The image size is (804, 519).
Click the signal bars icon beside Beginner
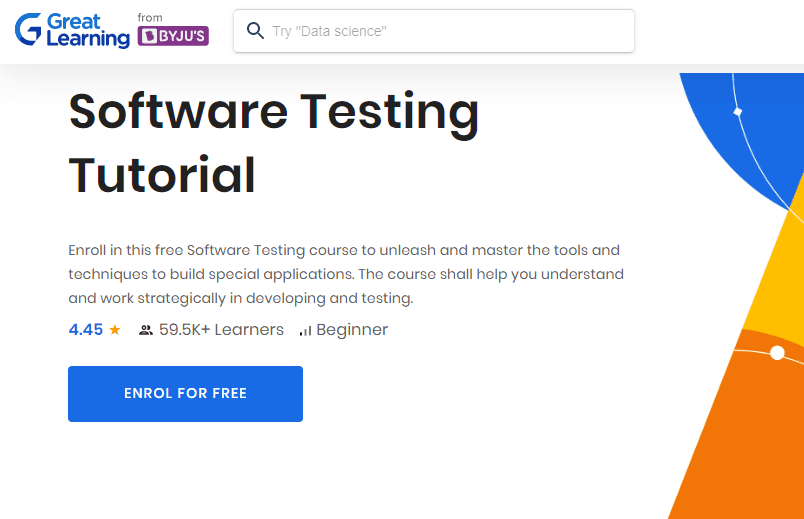(x=305, y=330)
